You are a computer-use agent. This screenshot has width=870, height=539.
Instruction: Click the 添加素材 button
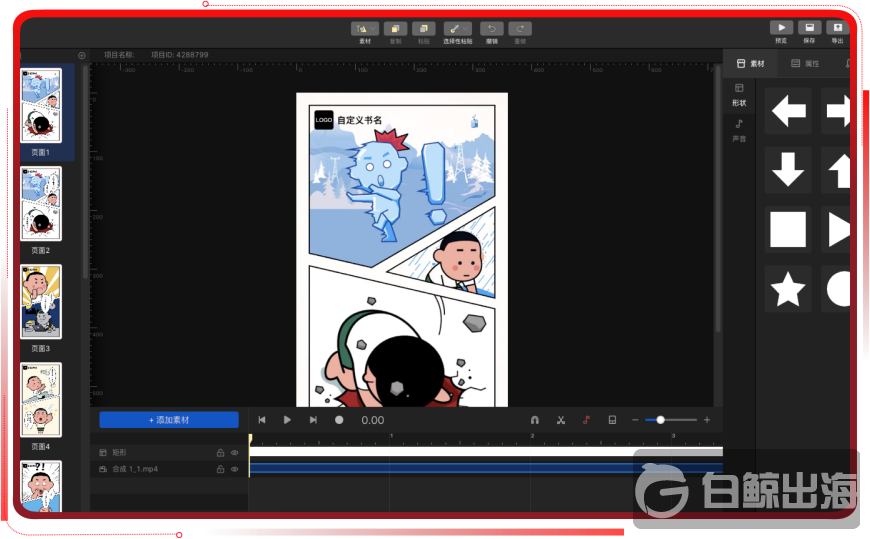(x=169, y=420)
